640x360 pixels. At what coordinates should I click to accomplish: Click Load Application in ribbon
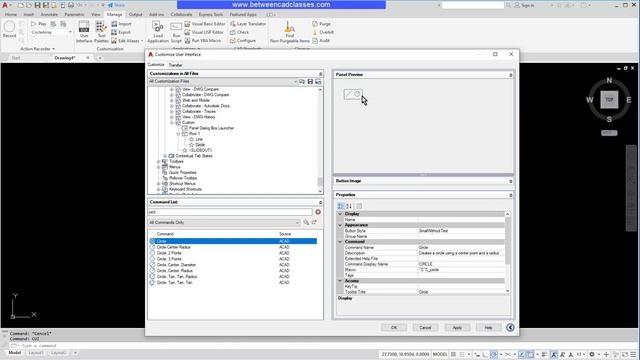[x=158, y=32]
